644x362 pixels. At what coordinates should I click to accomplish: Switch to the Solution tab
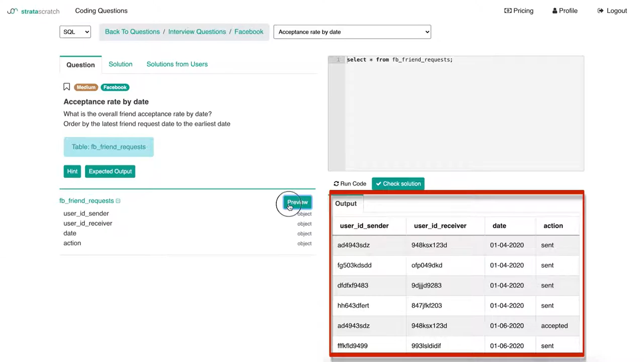120,64
